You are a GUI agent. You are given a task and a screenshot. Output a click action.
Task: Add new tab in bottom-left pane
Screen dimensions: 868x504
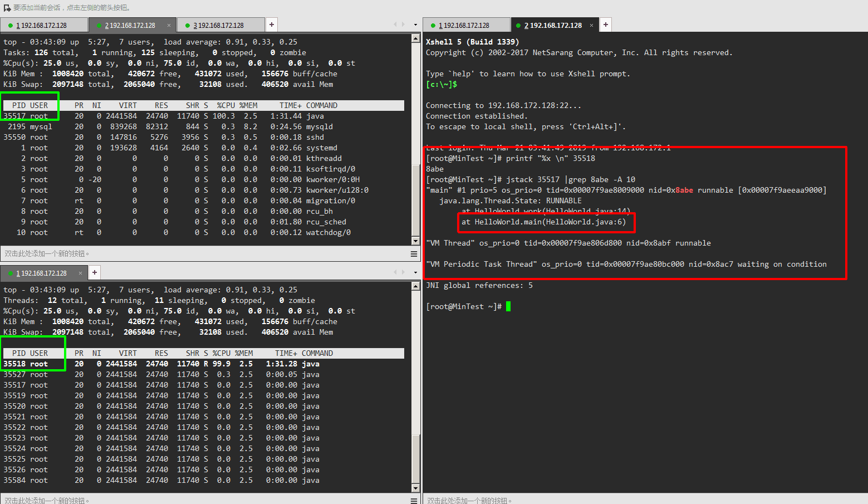[95, 272]
